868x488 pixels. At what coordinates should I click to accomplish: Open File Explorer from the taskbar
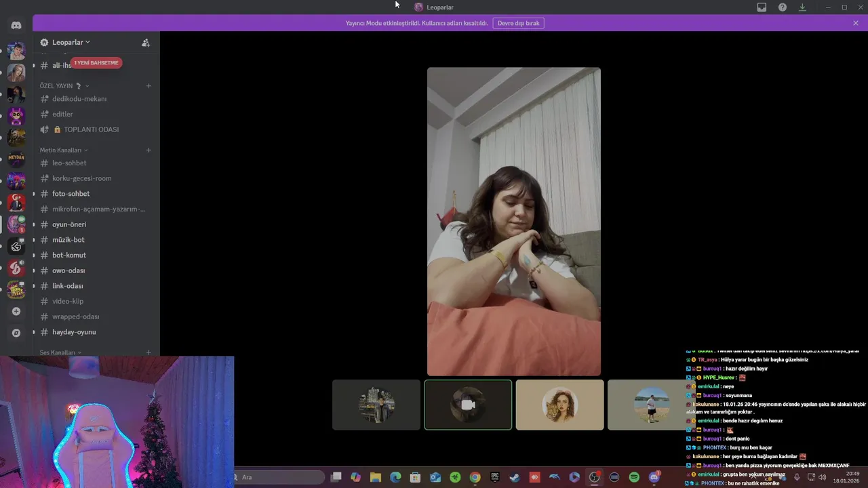[376, 477]
